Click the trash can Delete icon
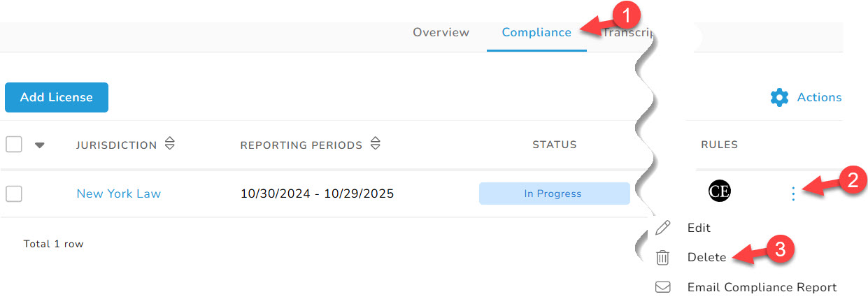 click(662, 257)
